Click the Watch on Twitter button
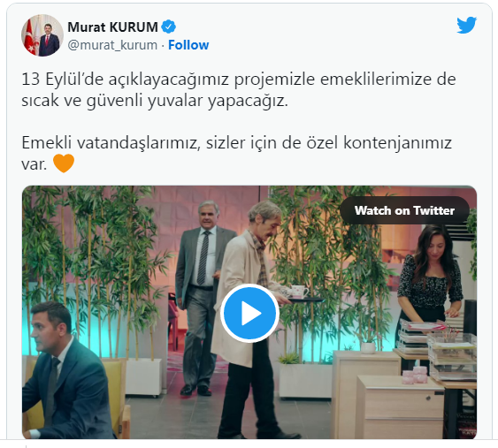Screen dimensions: 498x448 coord(404,210)
